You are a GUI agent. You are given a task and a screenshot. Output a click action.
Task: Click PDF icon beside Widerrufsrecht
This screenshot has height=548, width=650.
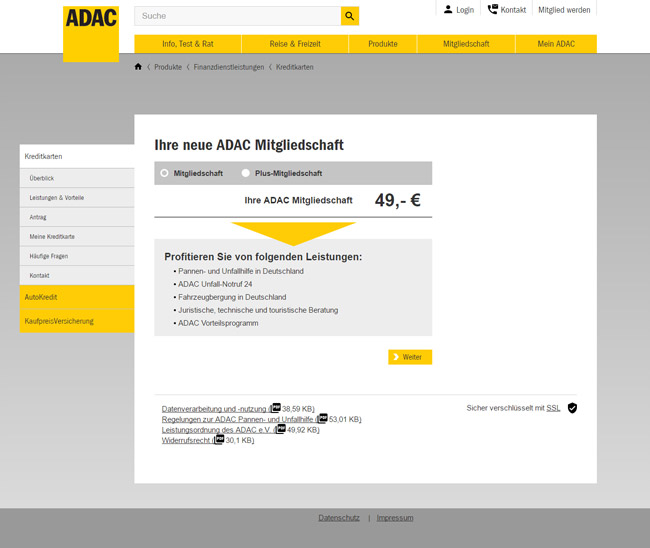pos(219,439)
